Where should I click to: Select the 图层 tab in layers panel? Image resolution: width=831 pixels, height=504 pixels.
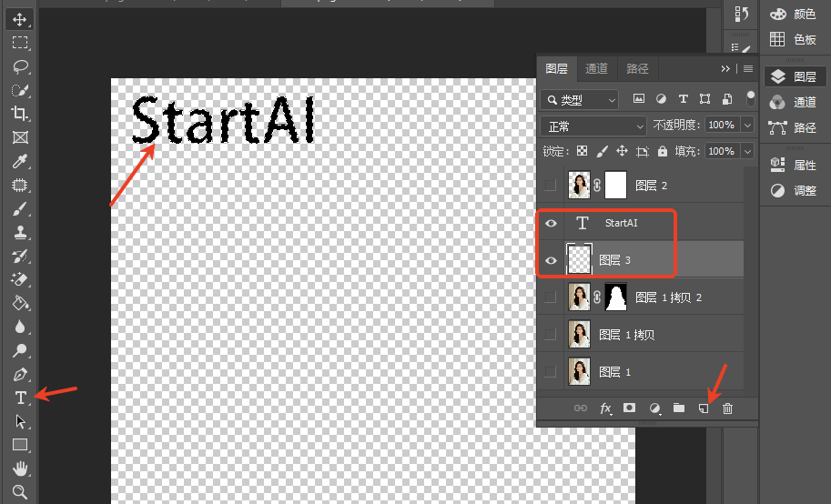[556, 69]
